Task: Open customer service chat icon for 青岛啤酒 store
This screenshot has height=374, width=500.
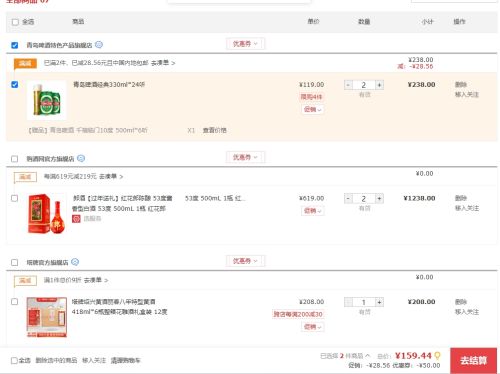Action: coord(99,45)
